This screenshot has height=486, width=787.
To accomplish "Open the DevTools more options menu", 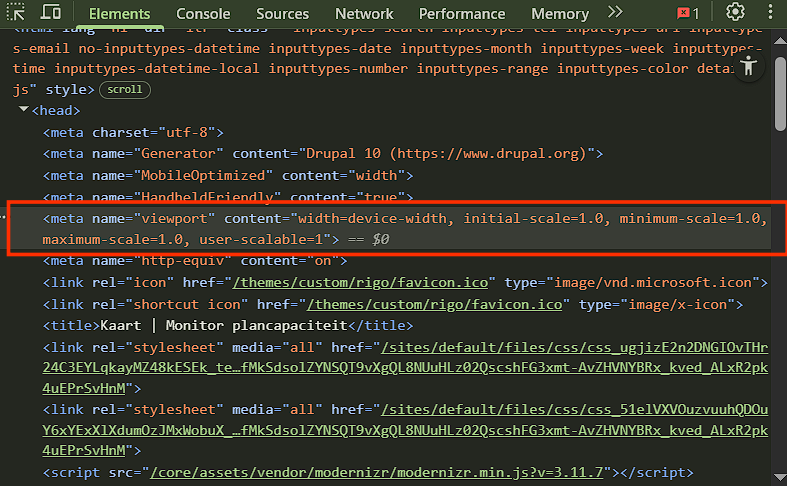I will 769,13.
